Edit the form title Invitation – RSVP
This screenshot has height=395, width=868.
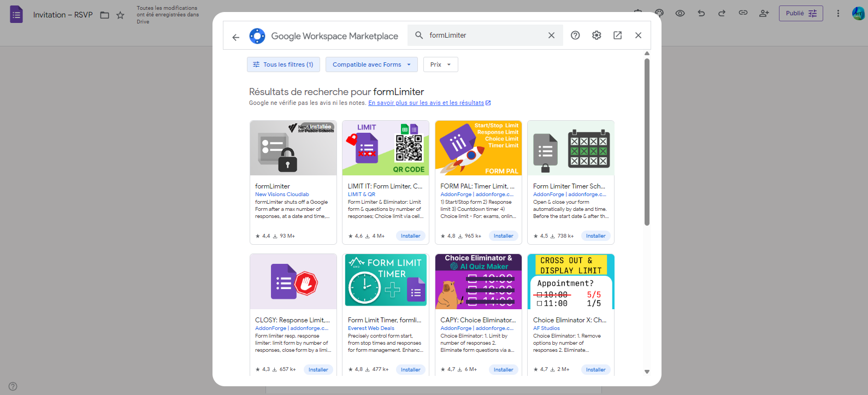[x=63, y=15]
